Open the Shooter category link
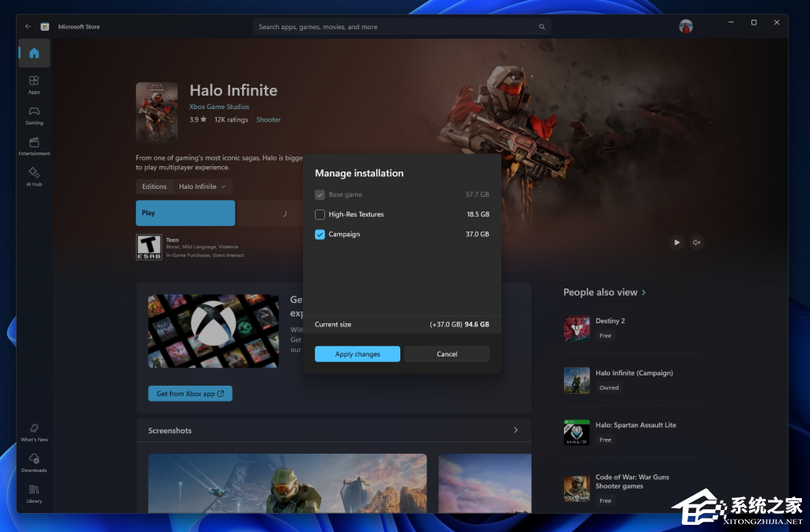The image size is (810, 532). click(269, 119)
